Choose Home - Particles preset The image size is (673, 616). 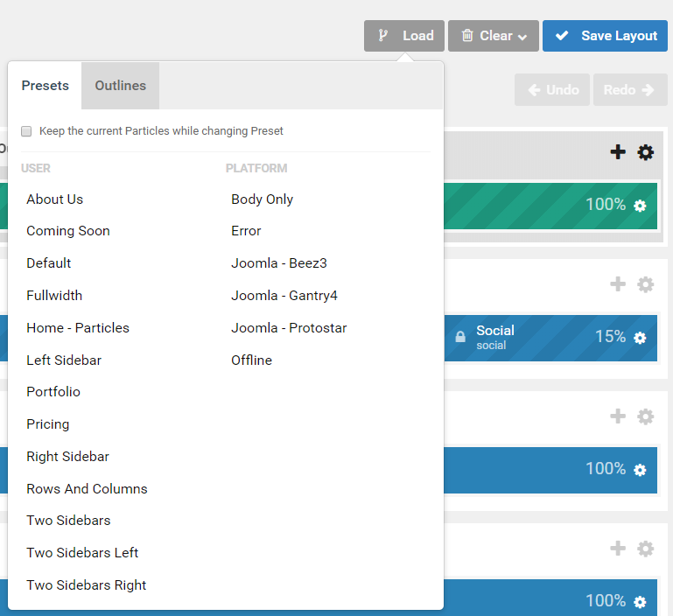(78, 328)
